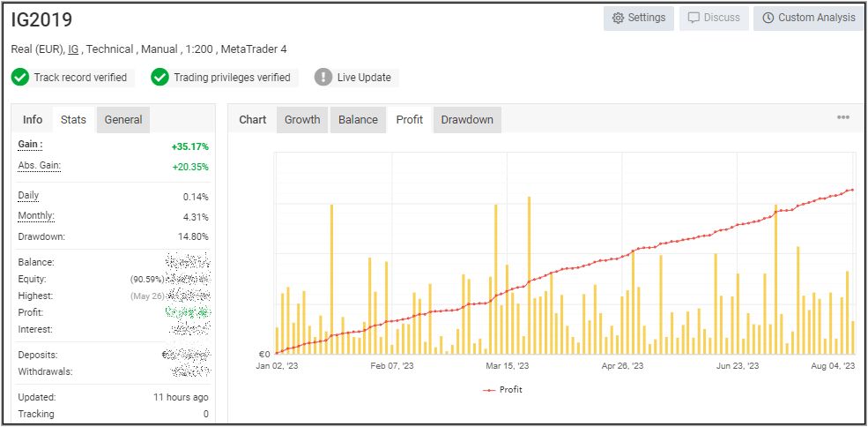This screenshot has width=868, height=427.
Task: Click the Abs. Gain label link
Action: [x=39, y=166]
